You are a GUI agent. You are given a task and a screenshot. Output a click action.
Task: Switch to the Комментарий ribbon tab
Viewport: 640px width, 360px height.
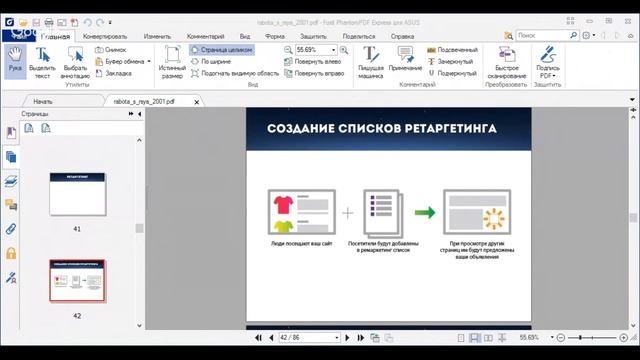point(205,36)
